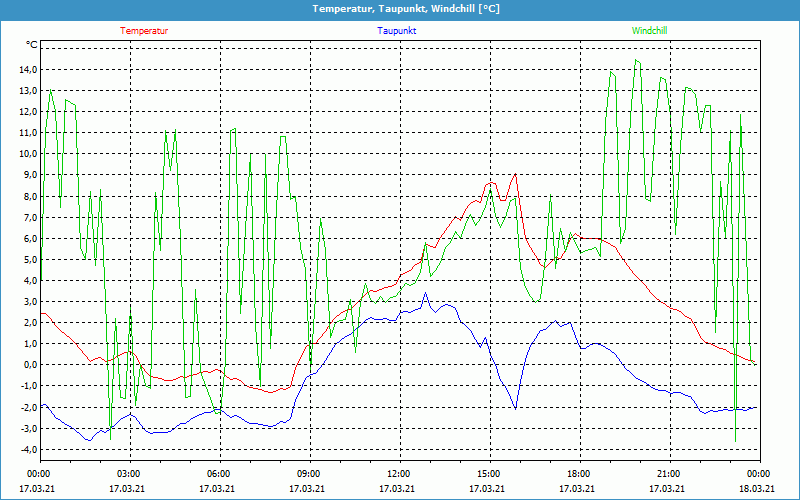The width and height of the screenshot is (800, 500).
Task: Click the 1,0 y-axis value
Action: pyautogui.click(x=31, y=343)
